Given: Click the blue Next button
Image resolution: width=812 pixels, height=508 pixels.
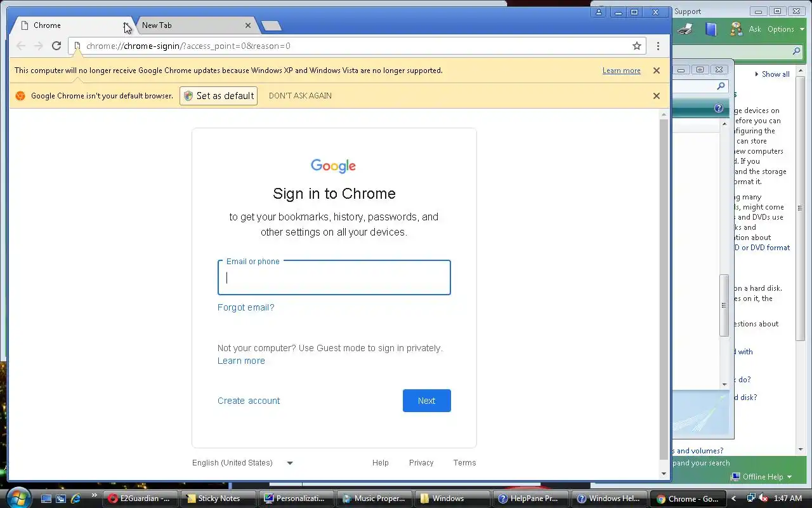Looking at the screenshot, I should coord(427,401).
